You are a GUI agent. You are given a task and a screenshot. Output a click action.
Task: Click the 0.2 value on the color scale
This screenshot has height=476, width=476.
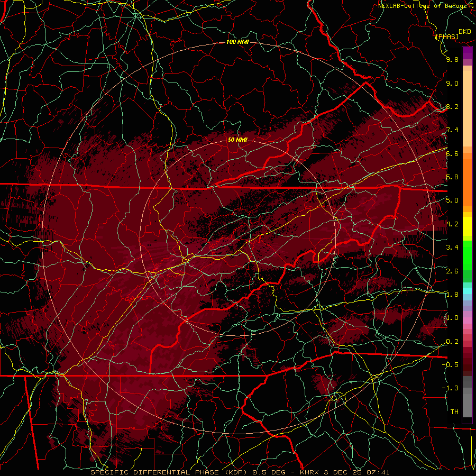(452, 342)
